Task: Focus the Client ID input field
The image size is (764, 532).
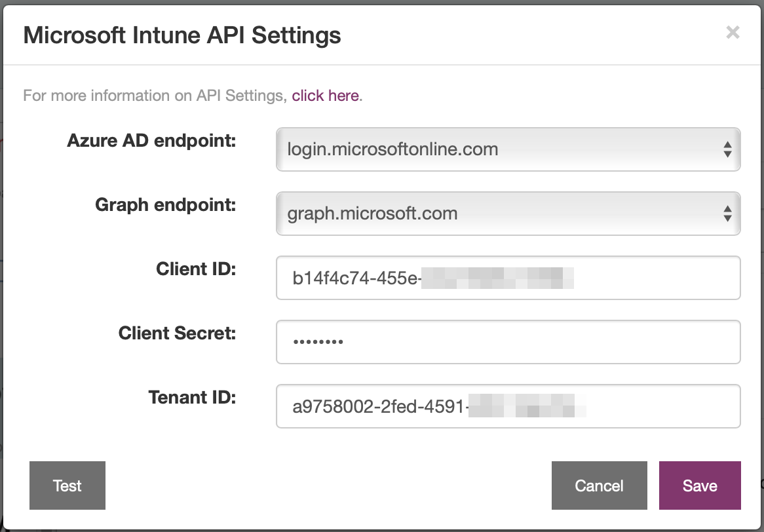Action: 508,278
